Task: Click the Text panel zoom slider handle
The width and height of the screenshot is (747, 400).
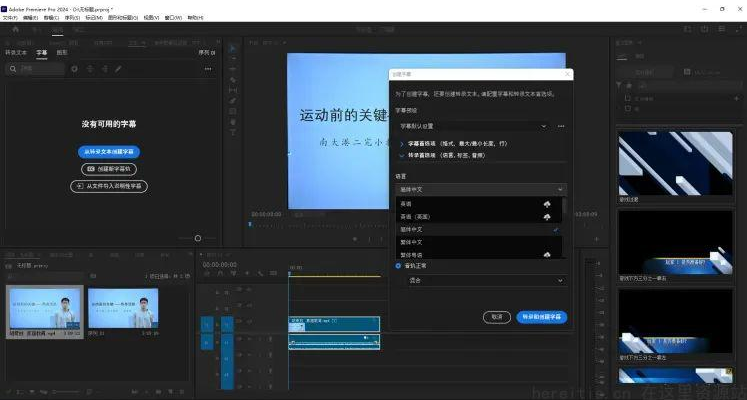Action: pyautogui.click(x=198, y=238)
